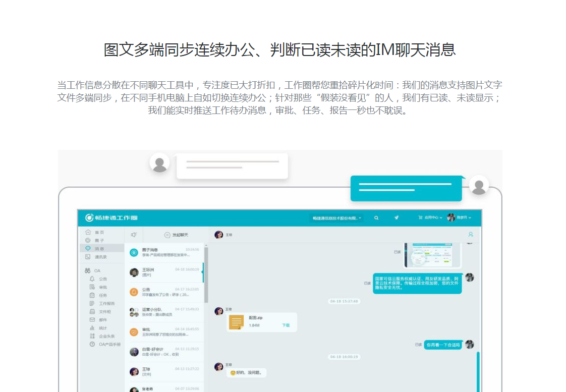
Task: Click the page heading about IM聊天消息
Action: pos(280,50)
